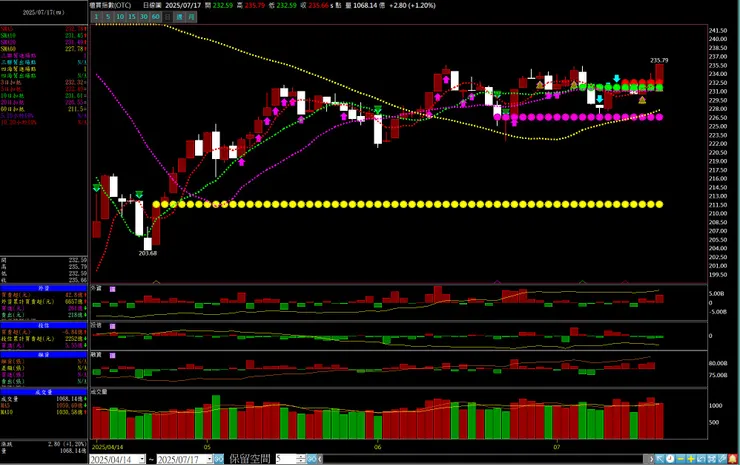The height and width of the screenshot is (465, 740).
Task: Click the fit-to-screen icon in bottom toolbar
Action: point(712,459)
